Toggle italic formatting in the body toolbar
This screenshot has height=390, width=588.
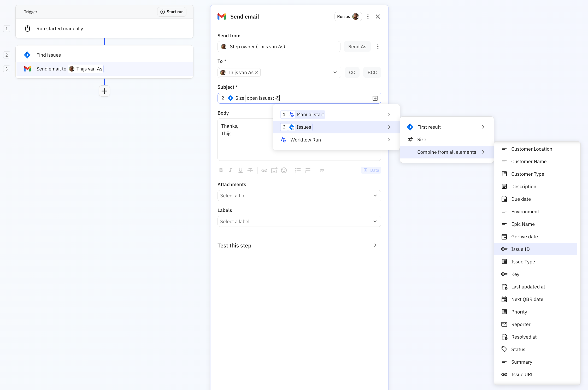tap(231, 170)
